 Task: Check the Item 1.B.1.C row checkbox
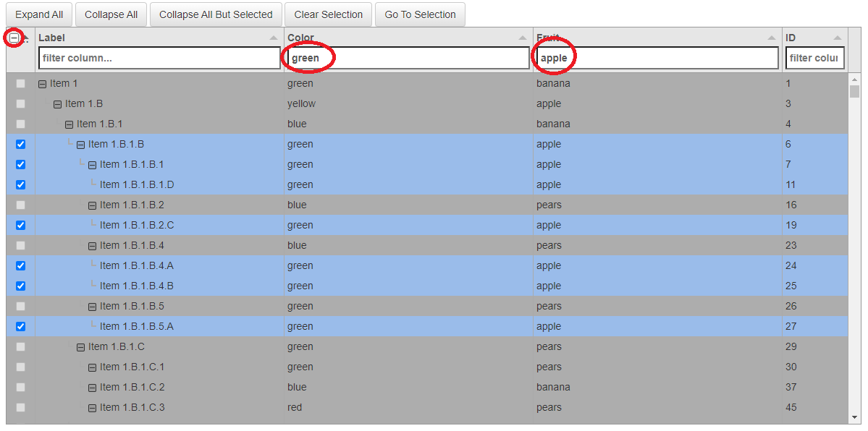coord(20,346)
